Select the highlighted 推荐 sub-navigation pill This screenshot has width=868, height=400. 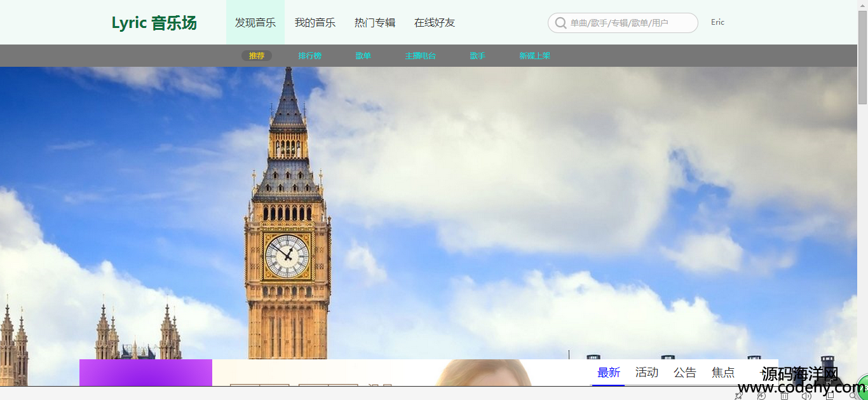[x=257, y=56]
